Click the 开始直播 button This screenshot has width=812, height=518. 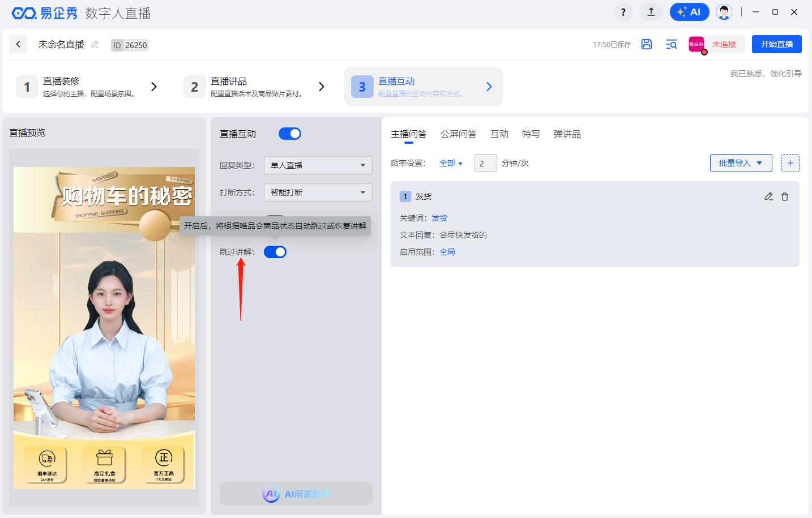tap(776, 44)
